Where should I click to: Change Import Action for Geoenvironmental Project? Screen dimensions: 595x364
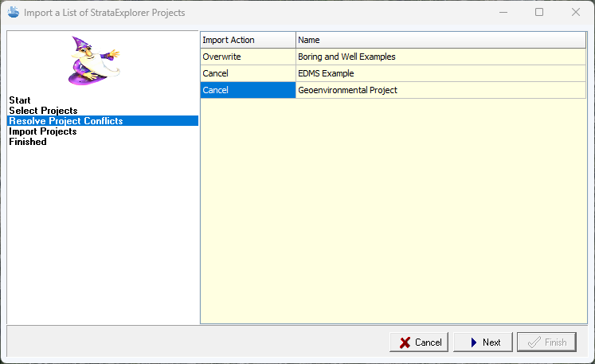click(247, 91)
